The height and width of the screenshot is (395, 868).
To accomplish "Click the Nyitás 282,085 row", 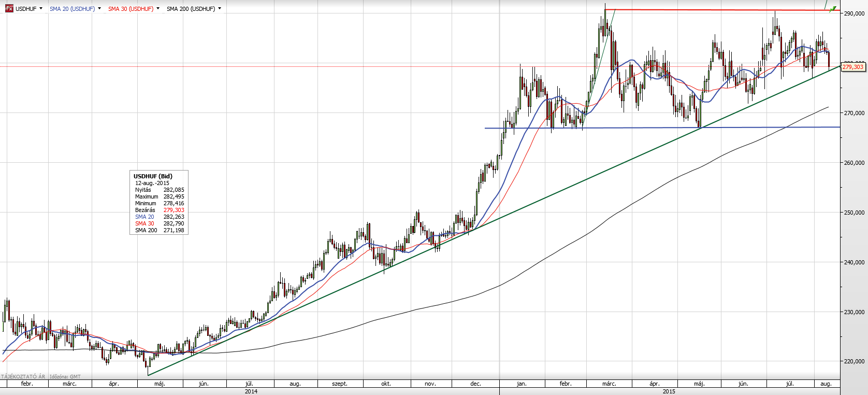I will tap(160, 190).
